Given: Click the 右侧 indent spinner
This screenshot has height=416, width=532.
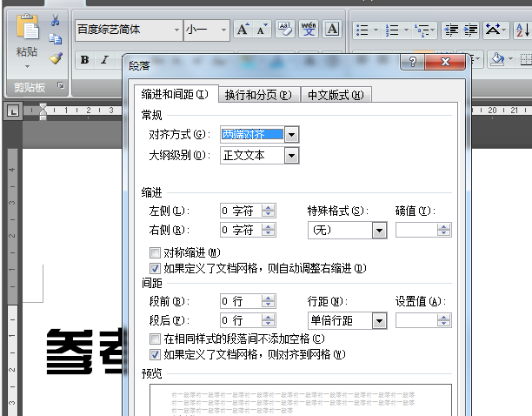Looking at the screenshot, I should (x=268, y=230).
